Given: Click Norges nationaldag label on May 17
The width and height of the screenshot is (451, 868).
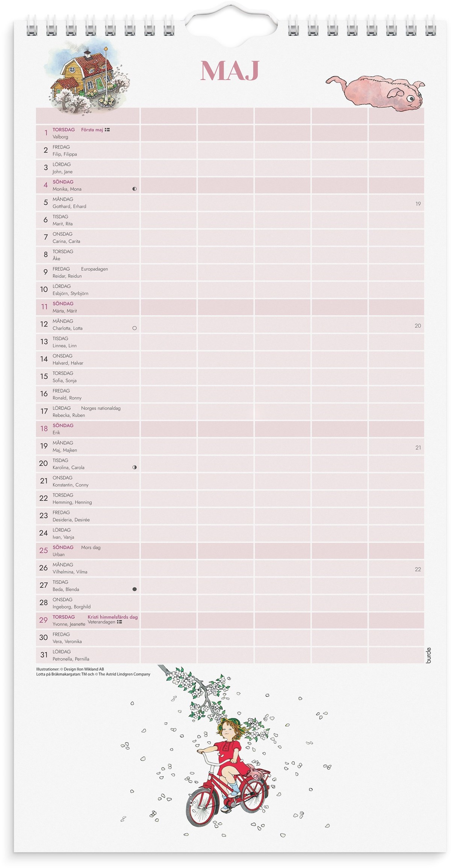Looking at the screenshot, I should click(101, 408).
